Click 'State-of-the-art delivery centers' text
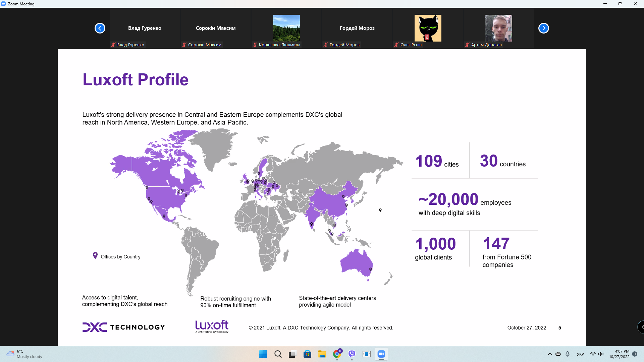Image resolution: width=644 pixels, height=362 pixels. (337, 301)
